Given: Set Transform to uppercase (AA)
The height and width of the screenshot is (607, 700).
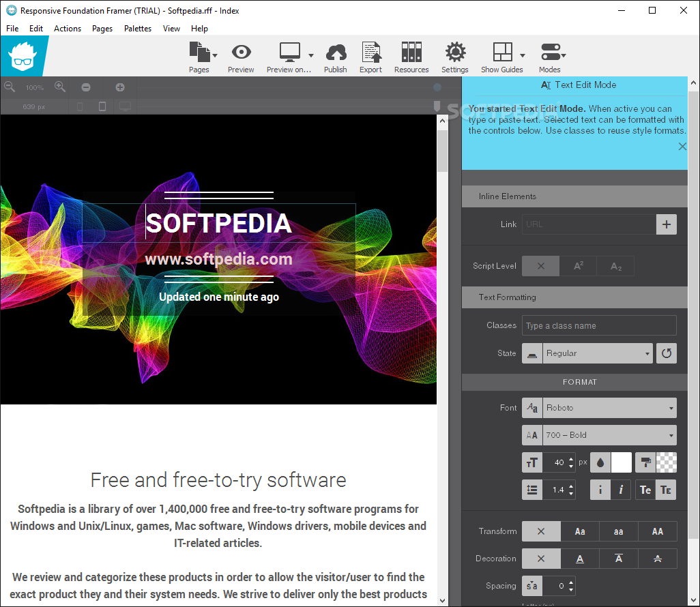Looking at the screenshot, I should tap(658, 531).
